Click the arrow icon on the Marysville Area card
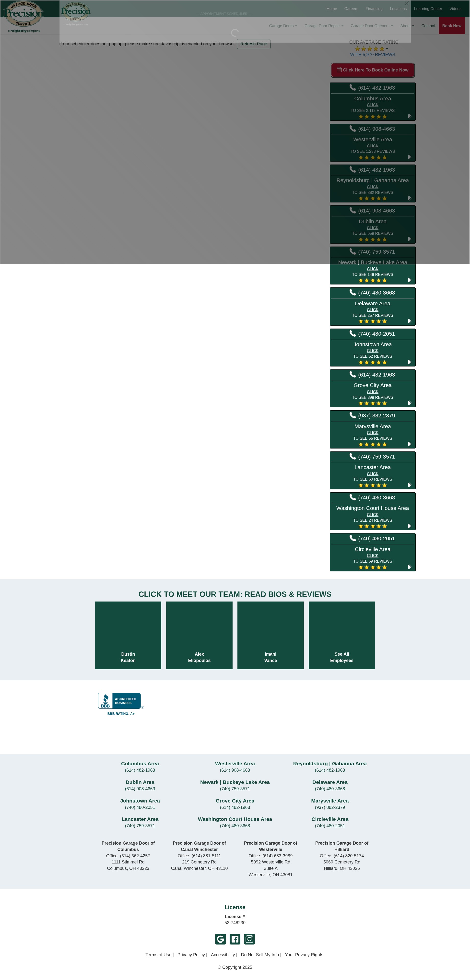This screenshot has height=980, width=470. tap(410, 444)
